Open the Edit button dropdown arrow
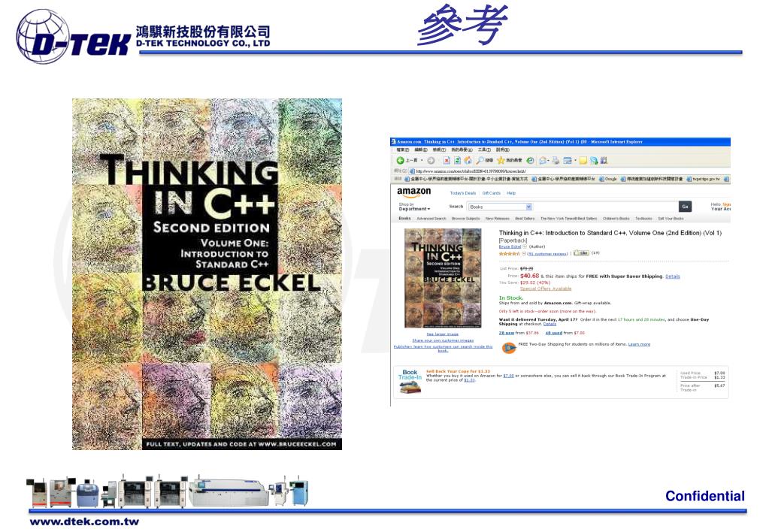The image size is (769, 532). 575,160
